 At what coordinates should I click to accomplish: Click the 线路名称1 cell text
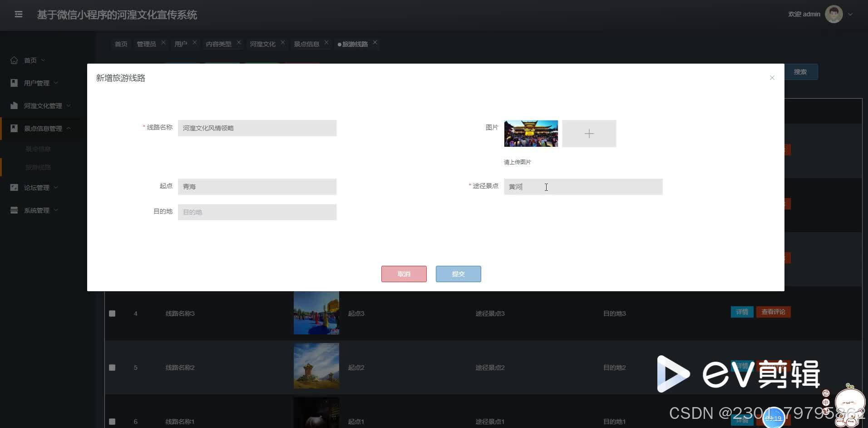180,422
